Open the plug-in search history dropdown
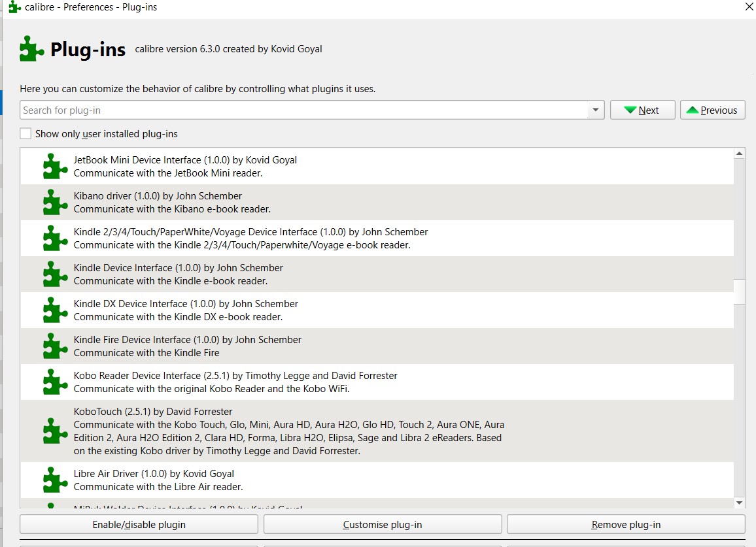 (x=595, y=110)
